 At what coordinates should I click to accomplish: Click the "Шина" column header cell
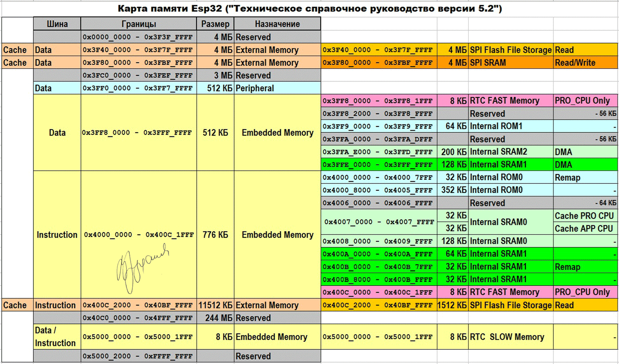point(57,24)
